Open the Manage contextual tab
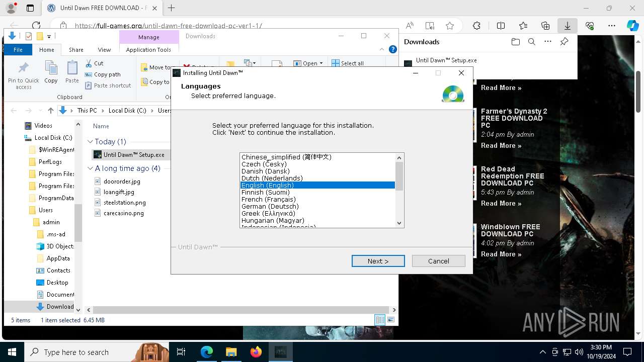This screenshot has height=362, width=644. [x=149, y=37]
